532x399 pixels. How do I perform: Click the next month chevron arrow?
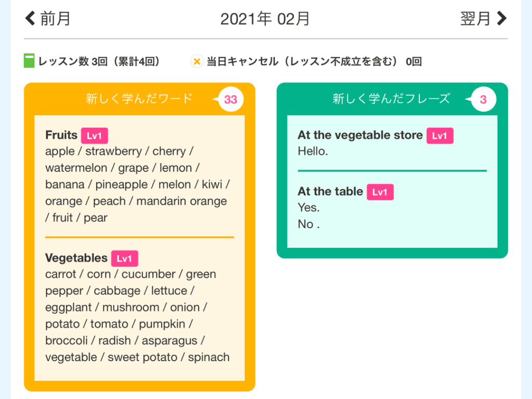502,18
